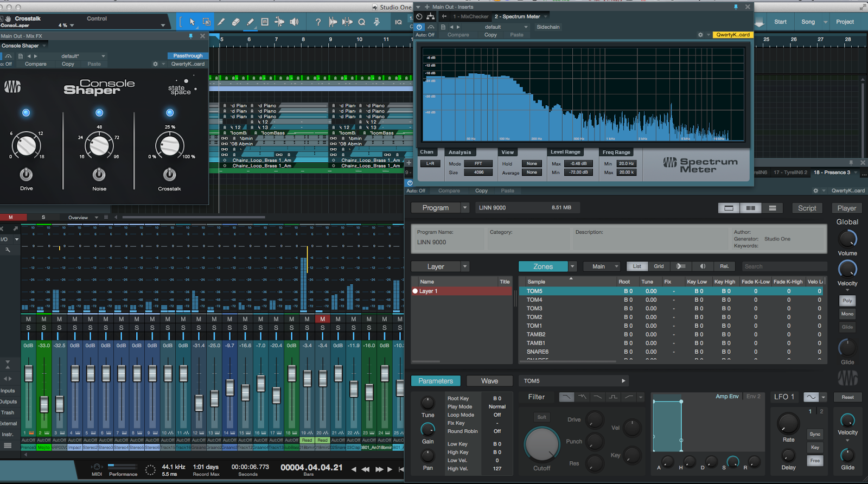
Task: Click the fast-forward transport button
Action: click(x=379, y=469)
